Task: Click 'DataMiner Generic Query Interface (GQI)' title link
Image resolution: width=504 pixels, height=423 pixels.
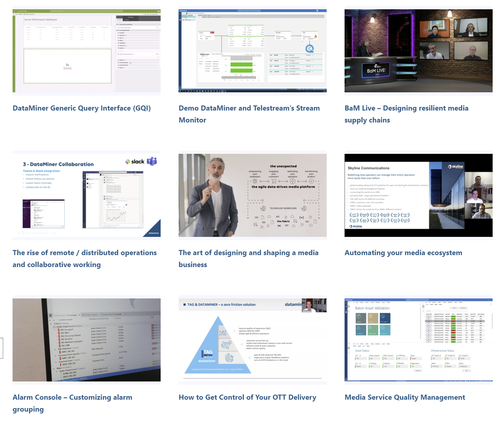Action: [81, 108]
